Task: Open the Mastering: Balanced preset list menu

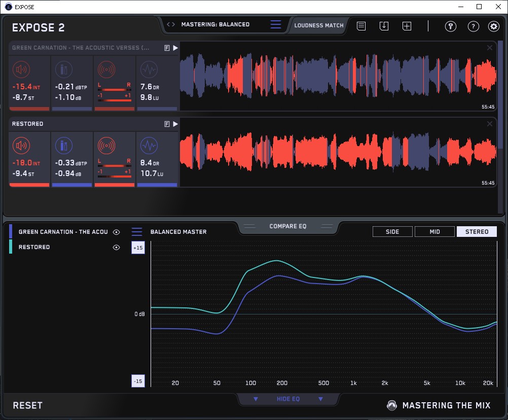Action: [275, 24]
